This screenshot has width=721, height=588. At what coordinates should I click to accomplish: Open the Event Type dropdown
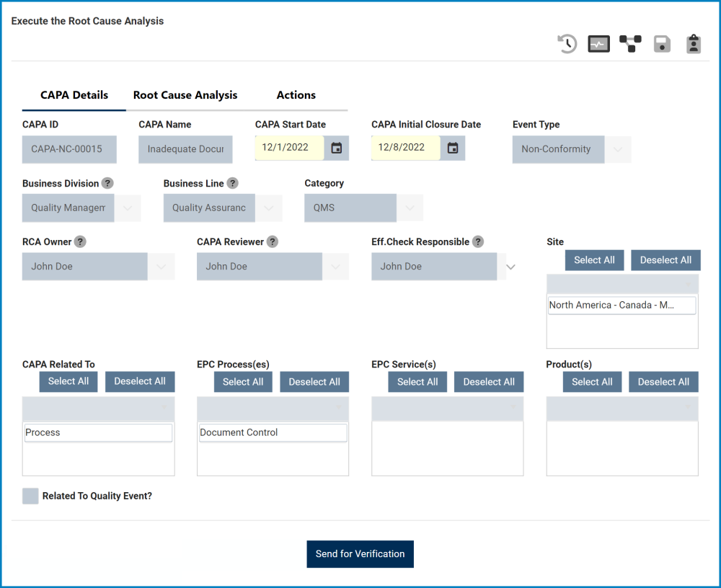pyautogui.click(x=617, y=149)
